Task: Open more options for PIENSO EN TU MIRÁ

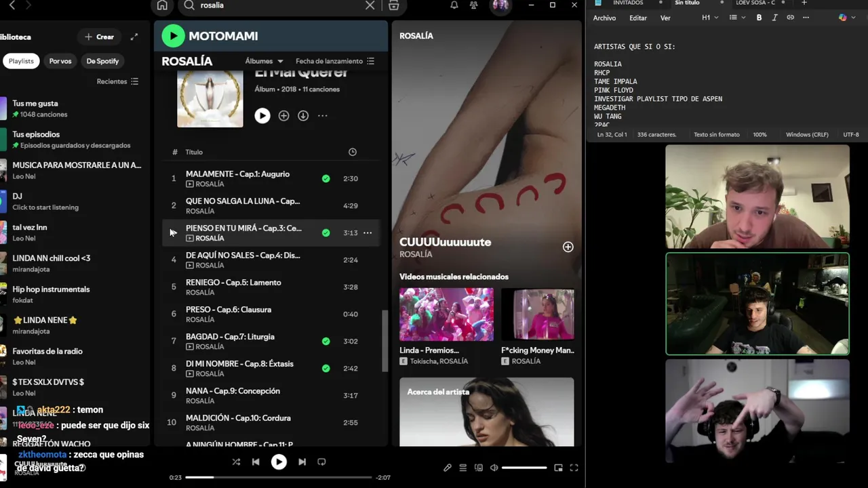Action: (x=368, y=232)
